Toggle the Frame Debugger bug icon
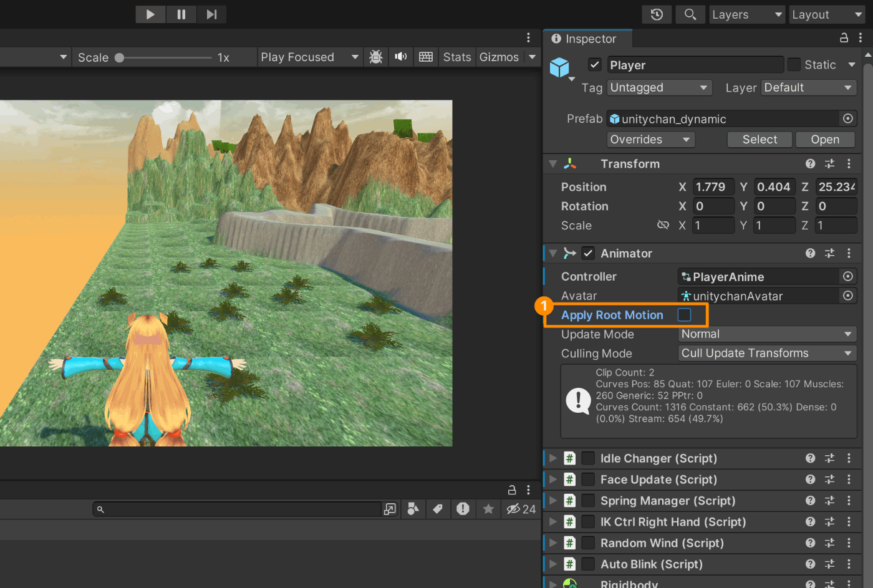The width and height of the screenshot is (873, 588). pos(376,57)
